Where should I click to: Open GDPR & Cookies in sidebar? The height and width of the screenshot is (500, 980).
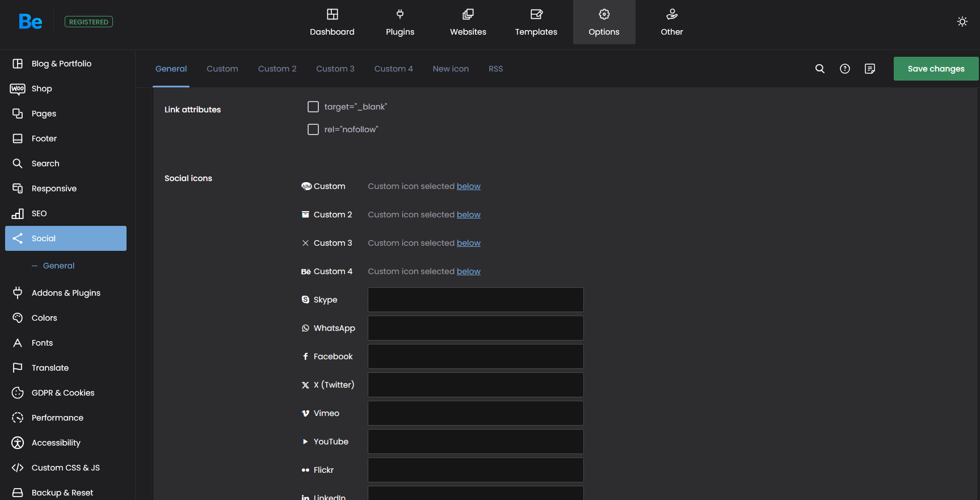coord(66,393)
